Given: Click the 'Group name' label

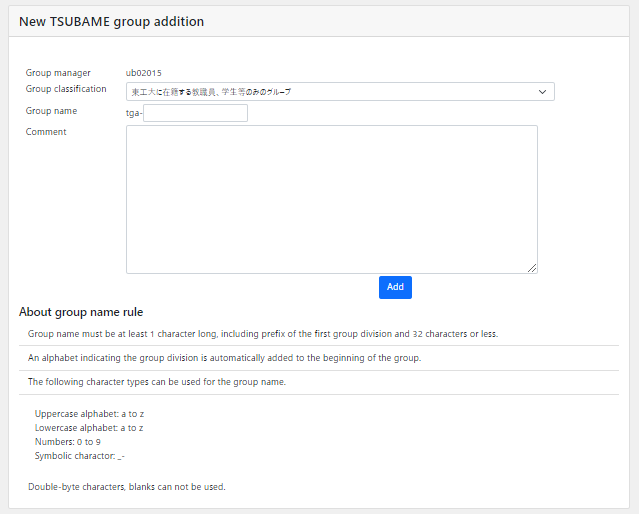Looking at the screenshot, I should click(51, 111).
